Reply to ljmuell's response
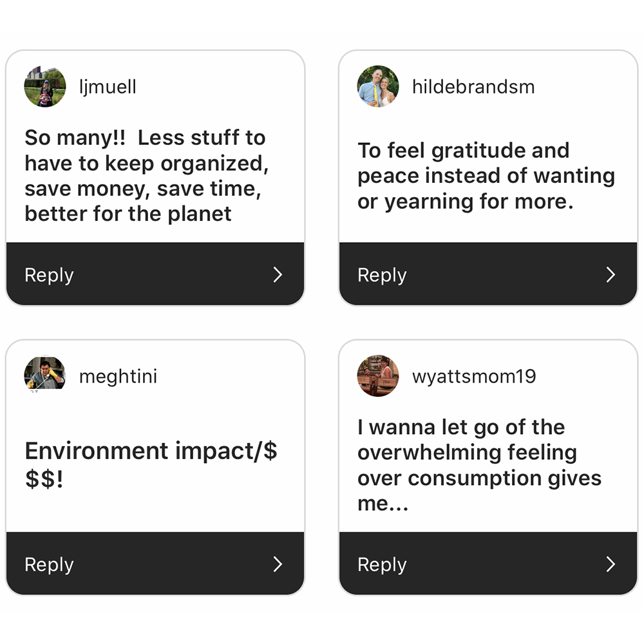Image resolution: width=644 pixels, height=644 pixels. pyautogui.click(x=155, y=274)
